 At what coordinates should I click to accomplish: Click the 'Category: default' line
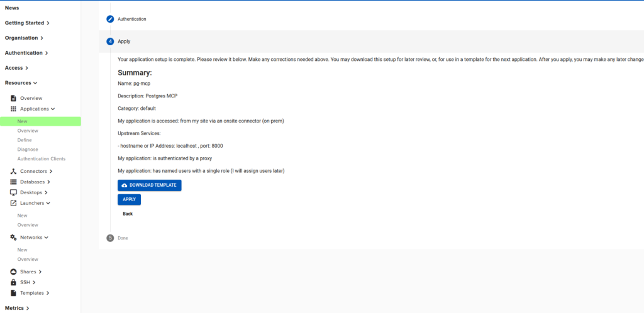tap(136, 109)
